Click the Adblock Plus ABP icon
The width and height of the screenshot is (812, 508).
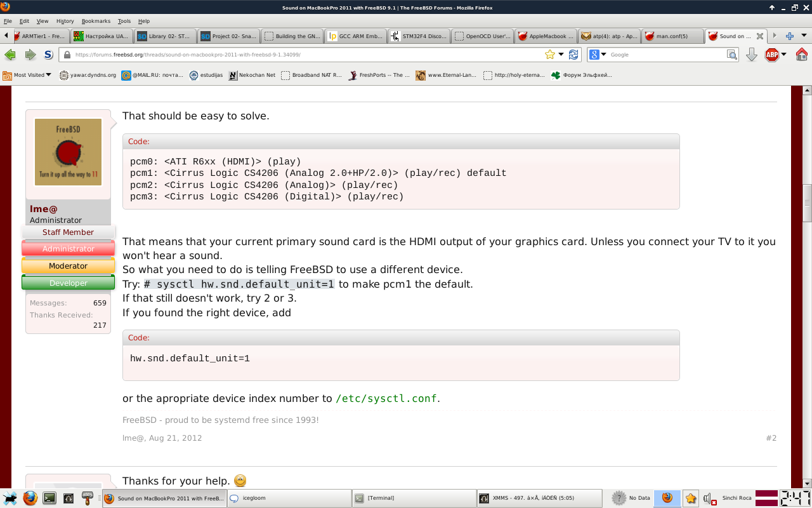pyautogui.click(x=772, y=55)
